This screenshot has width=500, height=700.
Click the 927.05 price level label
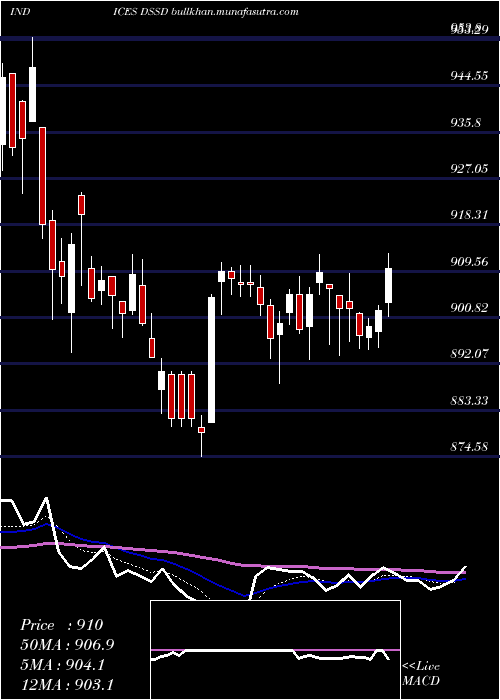[x=469, y=169]
